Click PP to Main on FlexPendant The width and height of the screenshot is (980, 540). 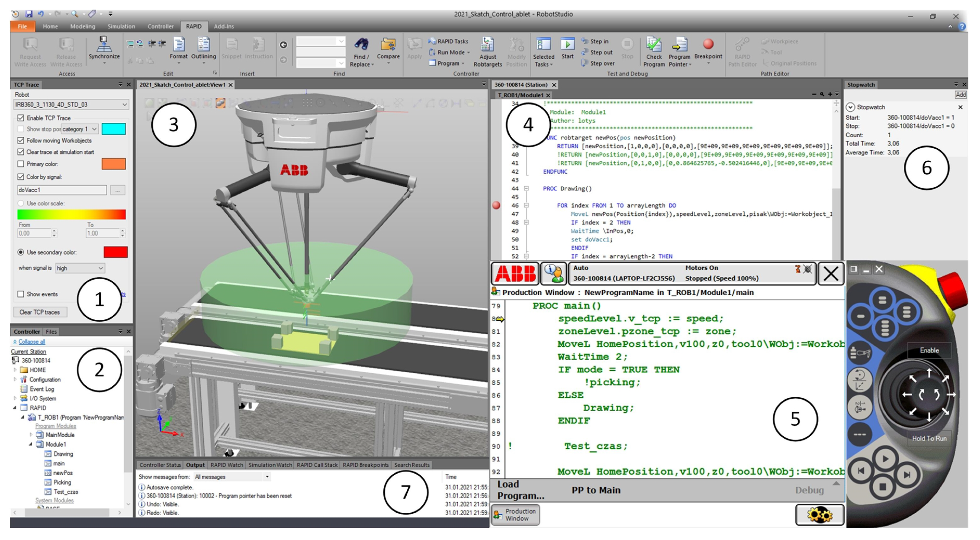(x=596, y=490)
